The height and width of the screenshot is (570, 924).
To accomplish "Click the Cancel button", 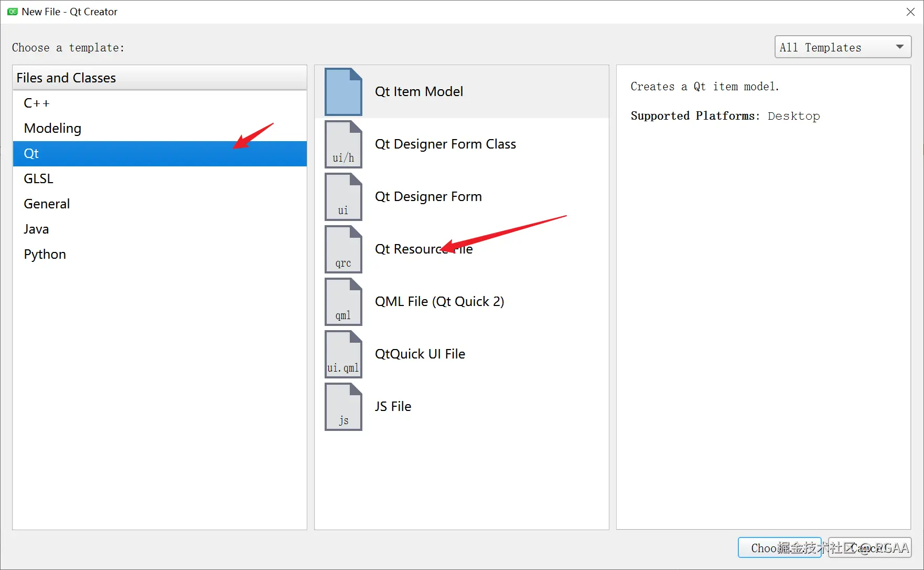I will click(870, 548).
